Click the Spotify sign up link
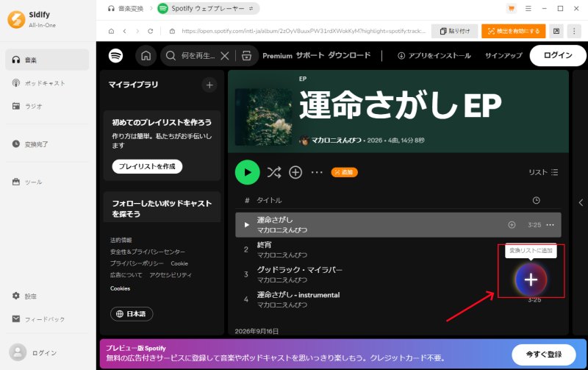 click(x=503, y=56)
